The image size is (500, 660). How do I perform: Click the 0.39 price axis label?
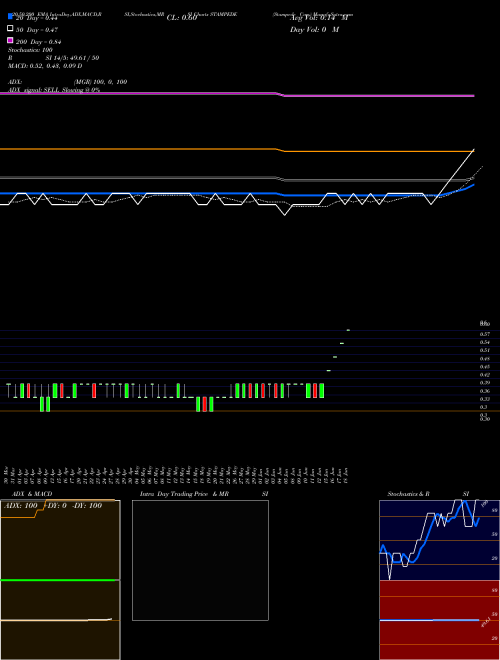pyautogui.click(x=484, y=383)
